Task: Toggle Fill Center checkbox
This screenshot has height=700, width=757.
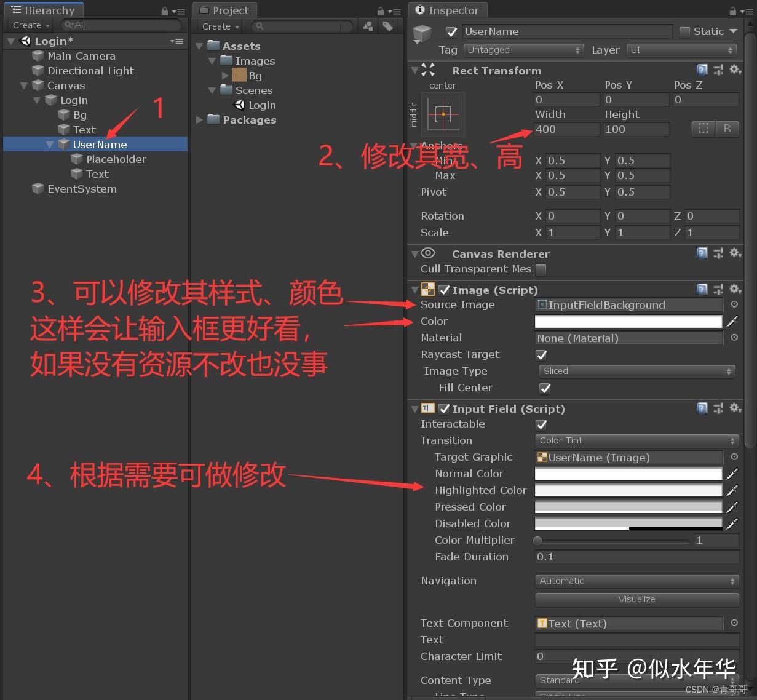Action: click(x=545, y=388)
